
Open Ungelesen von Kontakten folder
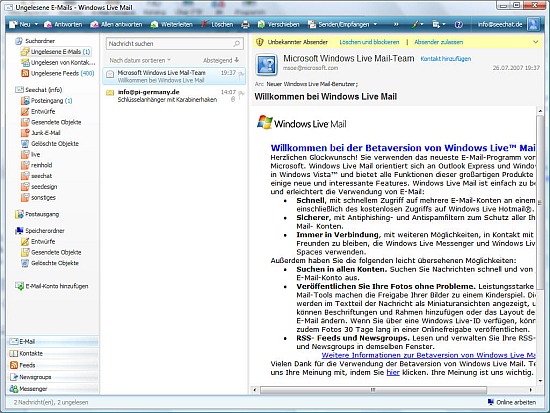(58, 63)
